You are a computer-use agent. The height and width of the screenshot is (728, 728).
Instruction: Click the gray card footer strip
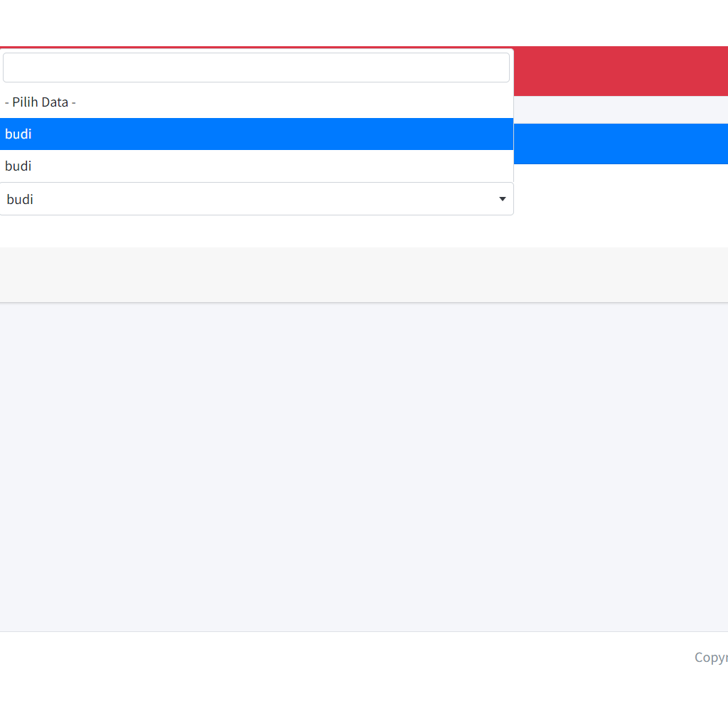(364, 274)
